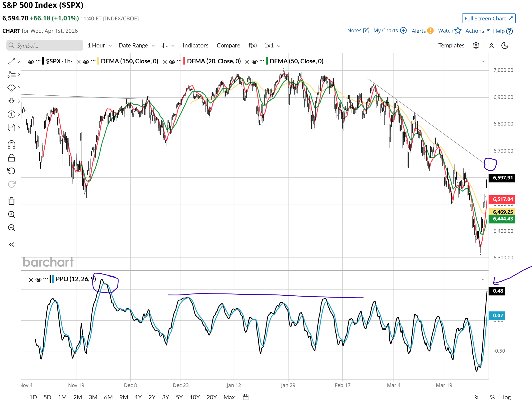The image size is (532, 401).
Task: Open the Templates link
Action: [x=451, y=46]
